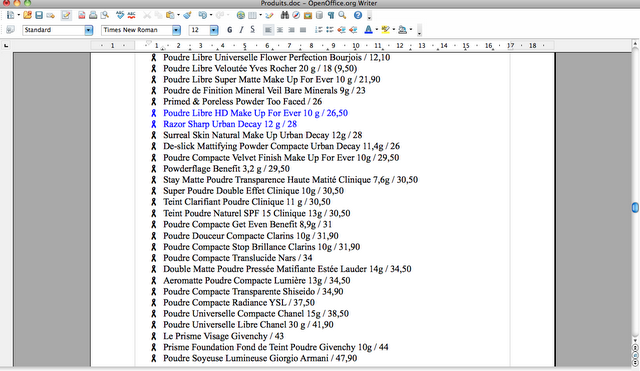The height and width of the screenshot is (371, 640).
Task: Select the Format Paintbrush icon
Action: coord(187,16)
